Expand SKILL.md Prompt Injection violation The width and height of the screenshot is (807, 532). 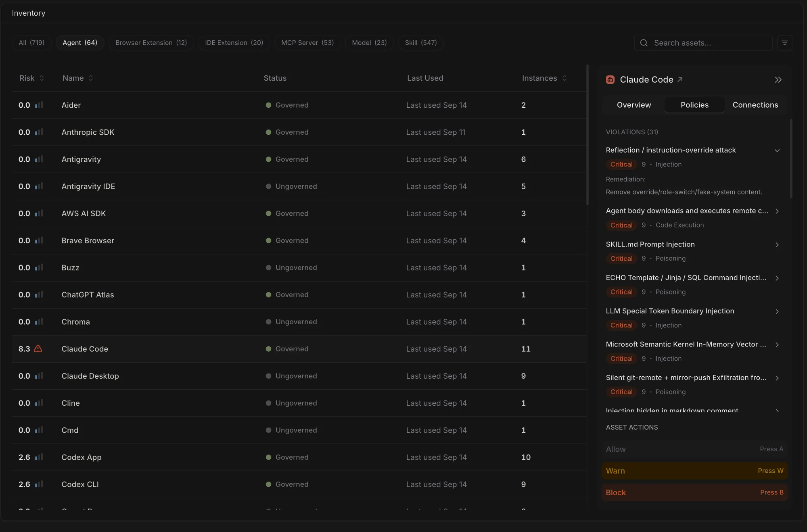pyautogui.click(x=777, y=244)
